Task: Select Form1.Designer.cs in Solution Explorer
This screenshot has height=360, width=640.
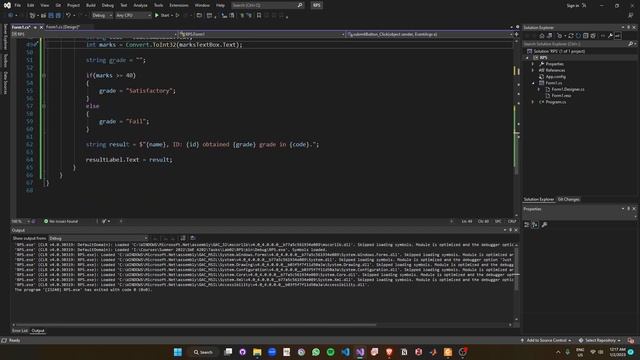Action: [x=568, y=89]
